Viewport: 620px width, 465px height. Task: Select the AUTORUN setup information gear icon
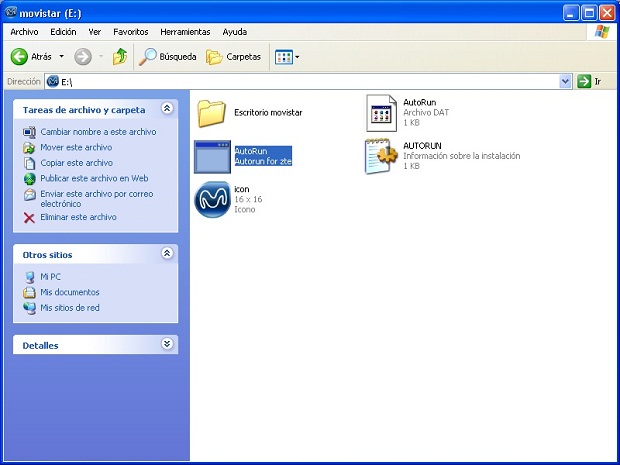coord(381,156)
